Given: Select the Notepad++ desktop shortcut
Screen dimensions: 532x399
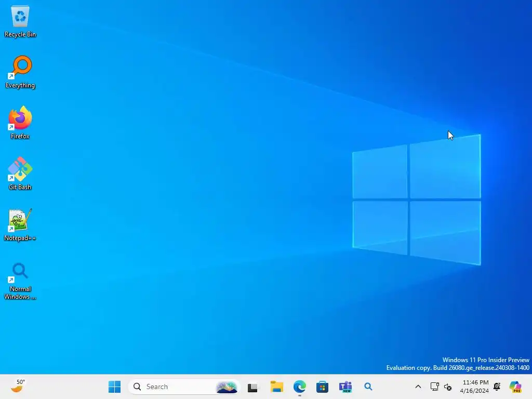Looking at the screenshot, I should (20, 224).
